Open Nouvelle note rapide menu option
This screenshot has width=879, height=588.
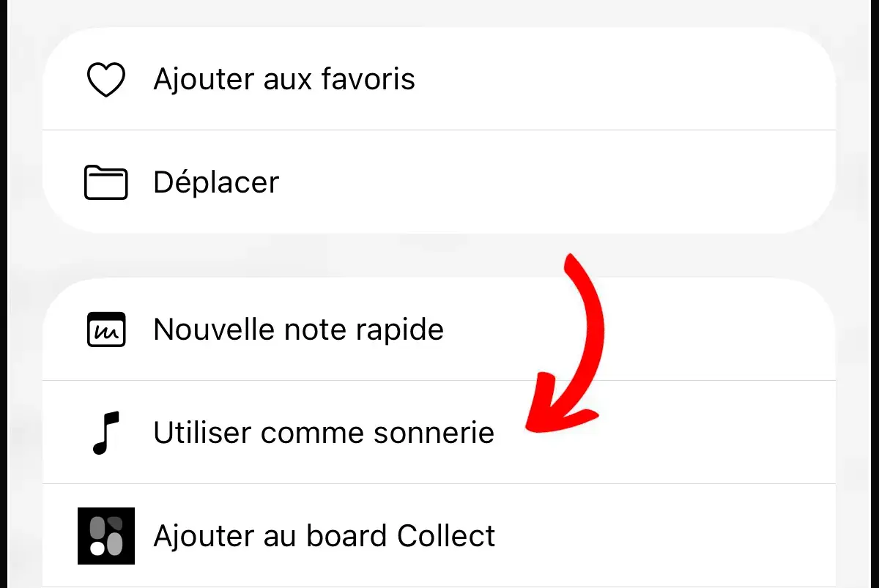(x=298, y=330)
